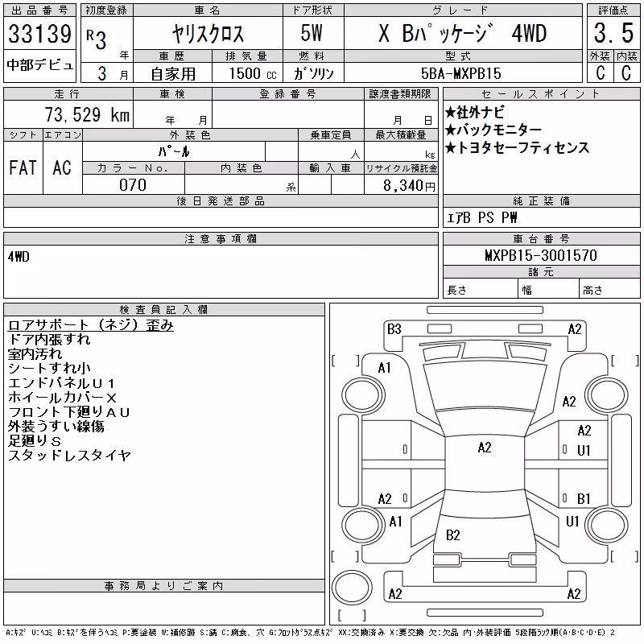Screen dimensions: 644x644
Task: Click the 4WD note in 注意事項欄
Action: pyautogui.click(x=19, y=257)
